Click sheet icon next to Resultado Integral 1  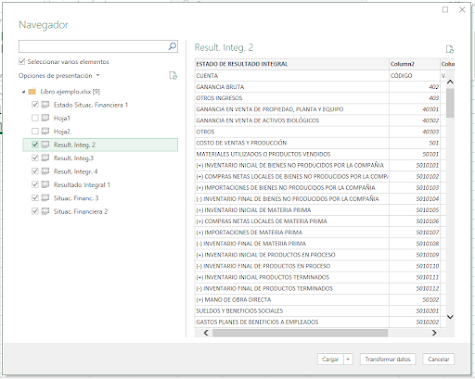(45, 185)
